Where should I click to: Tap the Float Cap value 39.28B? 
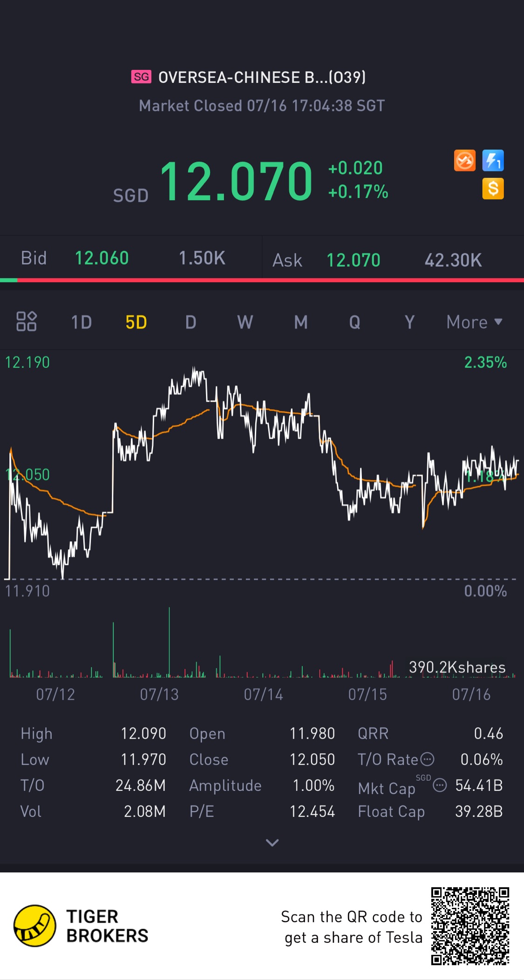tap(479, 812)
